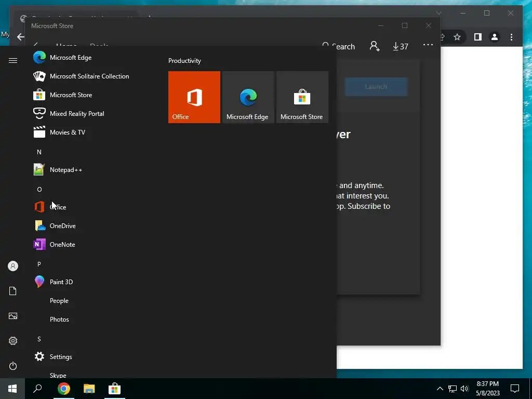Toggle Chrome's side panel icon
Screen dimensions: 532x399
tap(478, 37)
